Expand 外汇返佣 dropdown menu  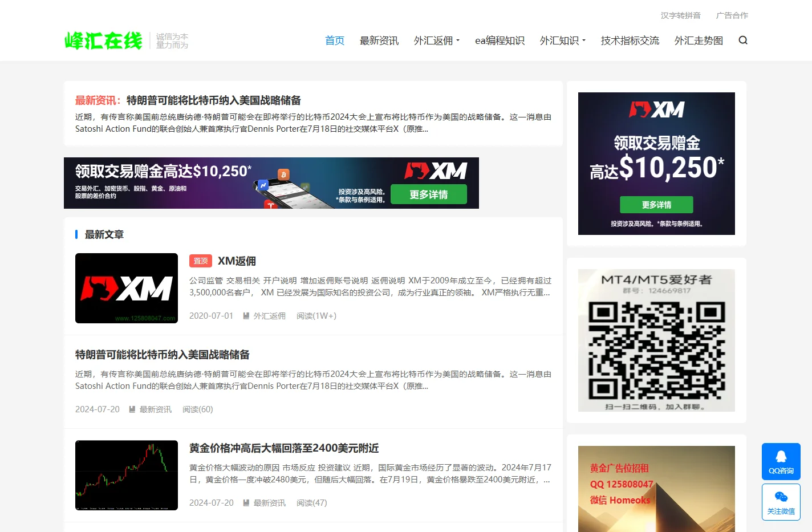click(437, 40)
